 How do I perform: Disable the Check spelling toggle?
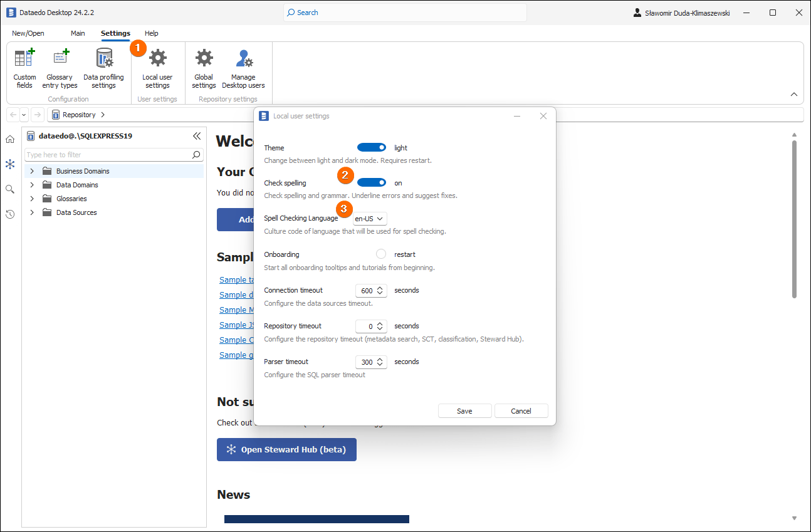(372, 182)
